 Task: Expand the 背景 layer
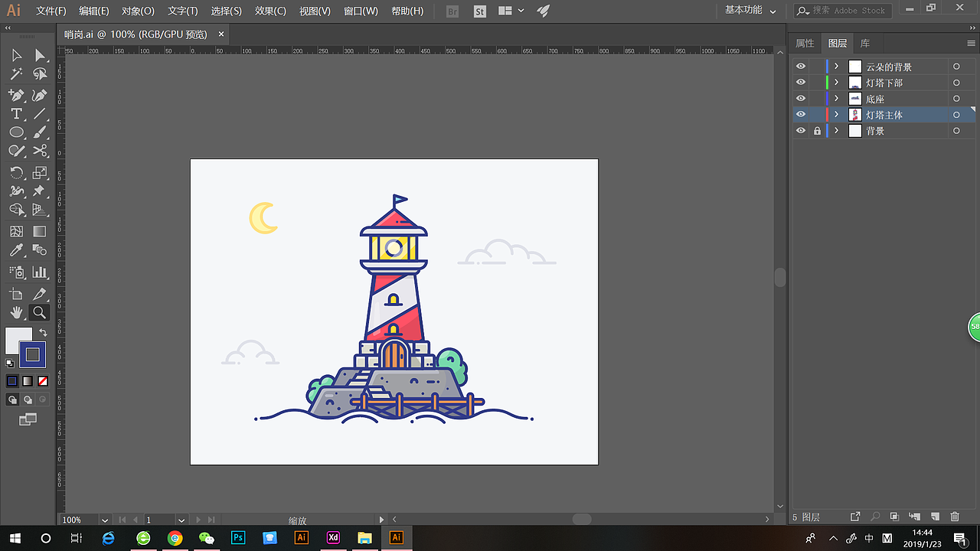[x=836, y=131]
